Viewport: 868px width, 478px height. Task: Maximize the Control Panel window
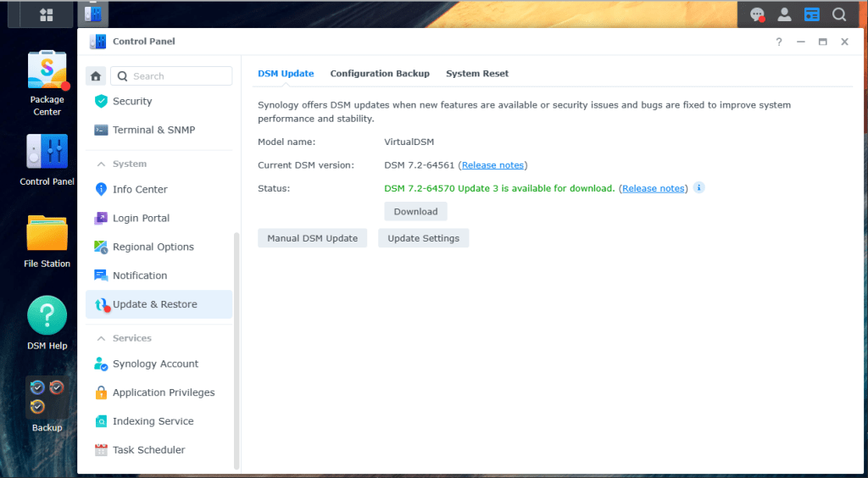click(822, 42)
